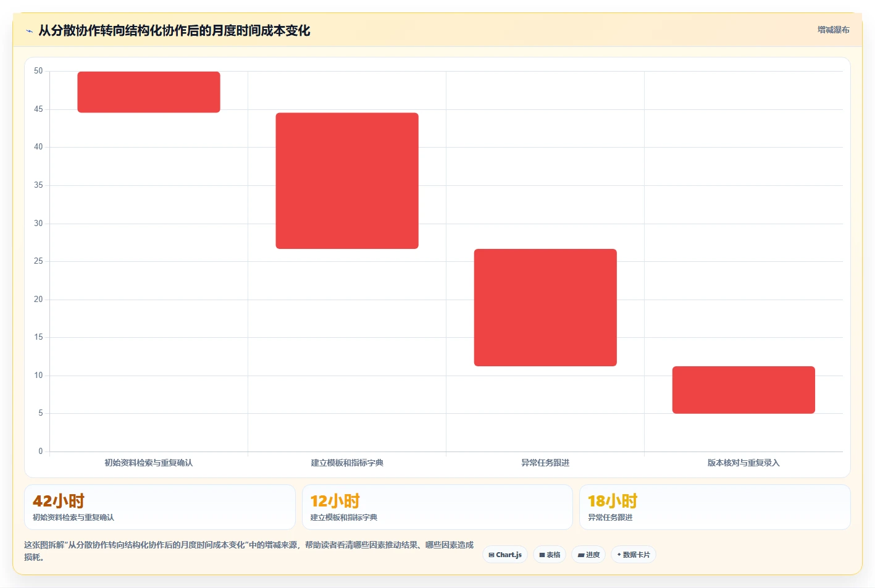
Task: Click x-axis label 初始资料检索与重复确认
Action: click(149, 463)
